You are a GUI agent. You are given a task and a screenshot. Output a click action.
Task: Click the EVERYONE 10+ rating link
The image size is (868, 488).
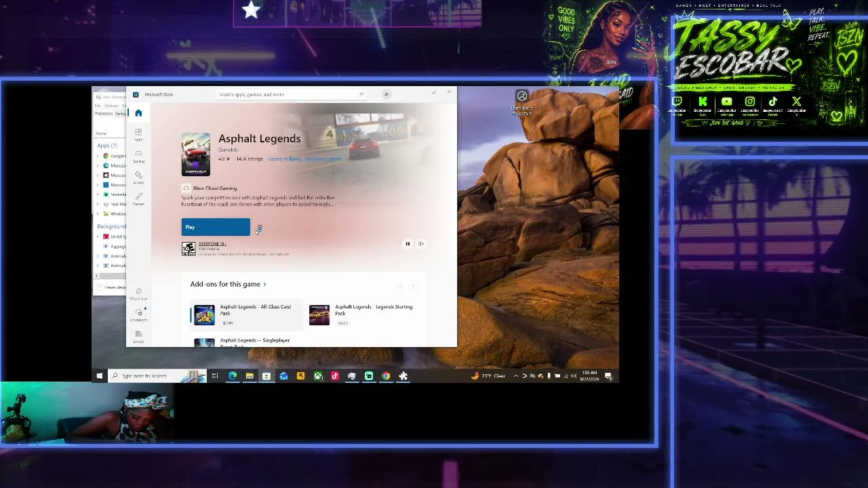point(212,243)
